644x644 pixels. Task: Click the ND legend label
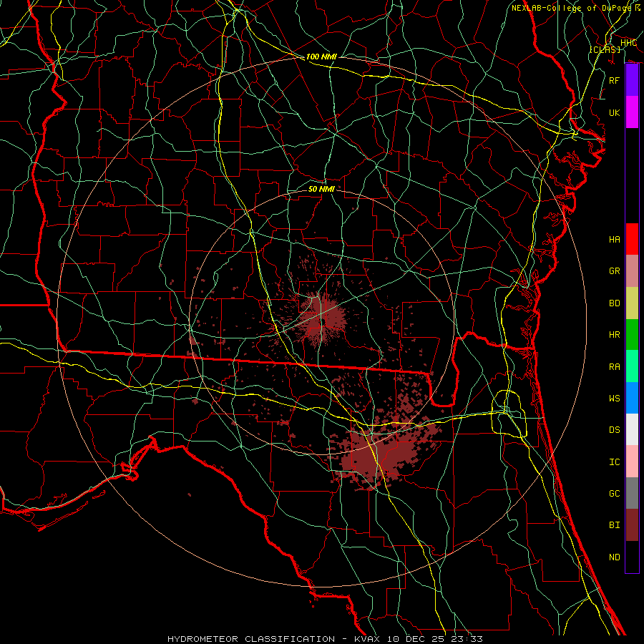click(615, 557)
